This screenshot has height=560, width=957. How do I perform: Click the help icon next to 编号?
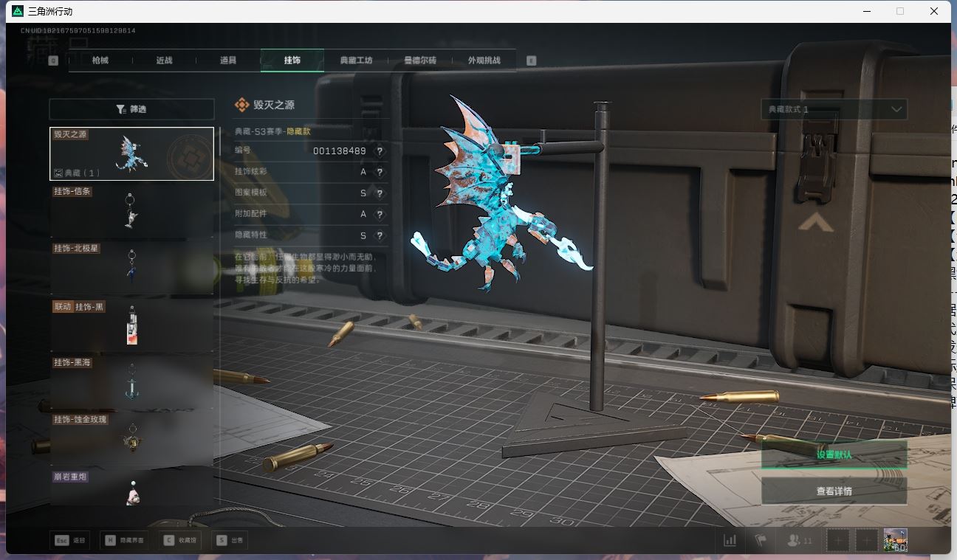tap(380, 151)
